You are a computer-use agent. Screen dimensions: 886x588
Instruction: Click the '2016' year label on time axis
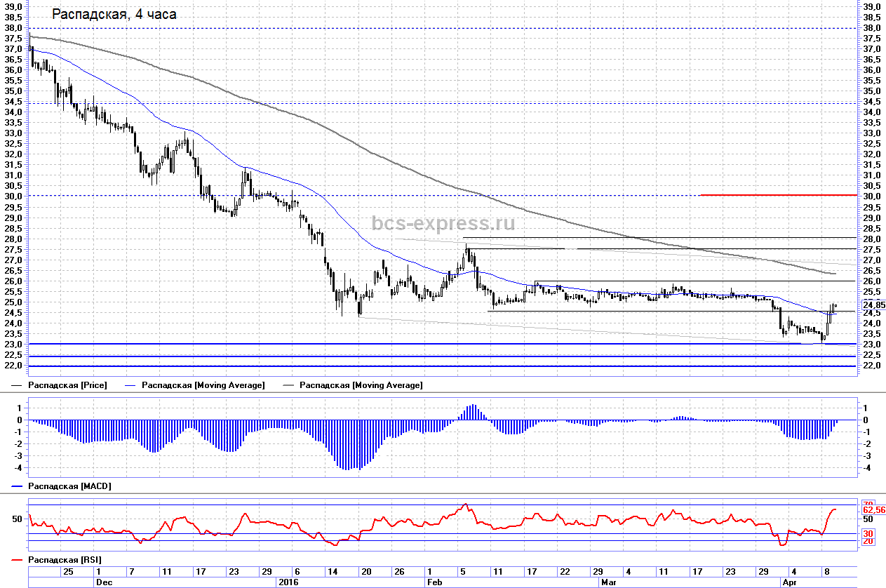(x=288, y=582)
